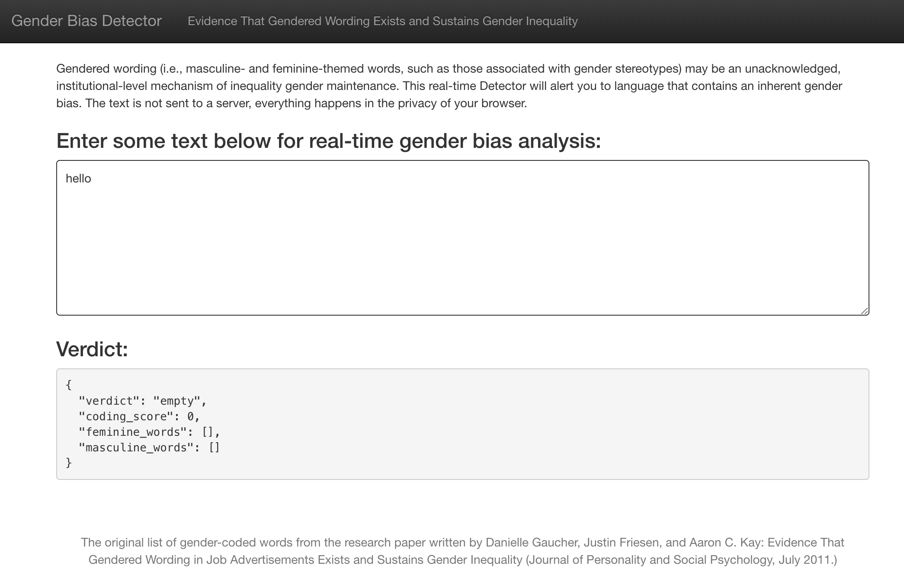Click the closing brace of the JSON verdict
Screen dimensions: 904x588
point(68,463)
